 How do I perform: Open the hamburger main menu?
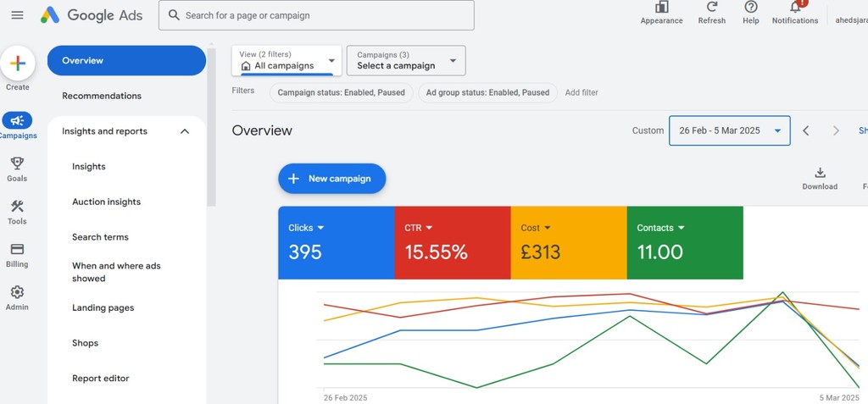(x=17, y=15)
